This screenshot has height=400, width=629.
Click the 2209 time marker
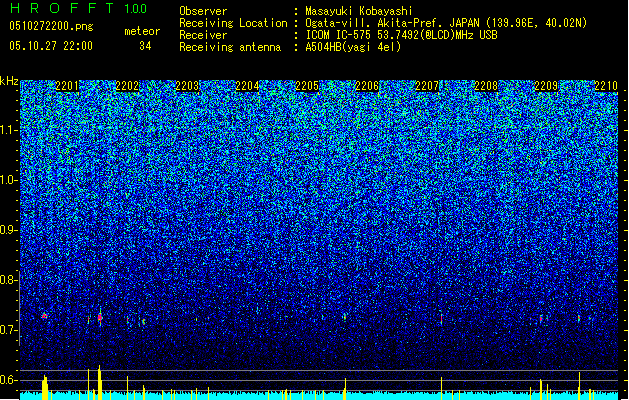[x=546, y=86]
